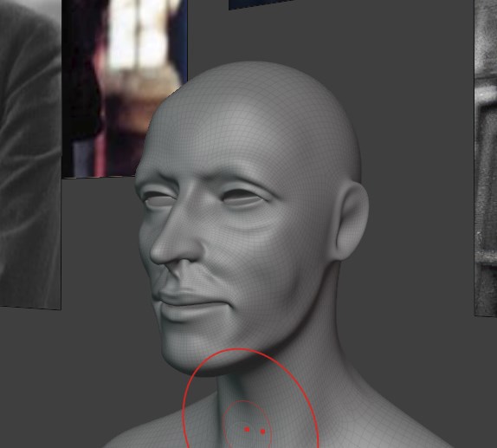The width and height of the screenshot is (497, 448).
Task: Click the partially hidden eye beside the nose bridge
Action: coord(158,200)
